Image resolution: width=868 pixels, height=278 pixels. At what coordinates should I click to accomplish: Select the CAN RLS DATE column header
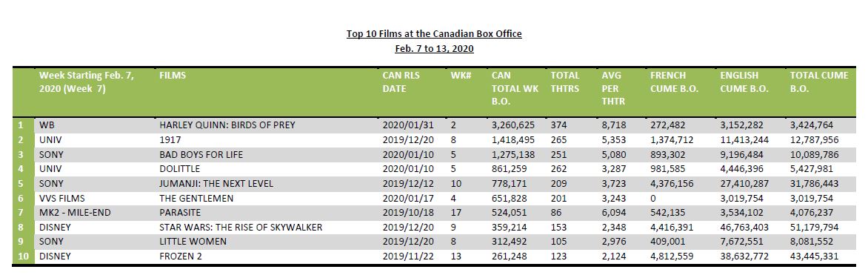coord(401,82)
